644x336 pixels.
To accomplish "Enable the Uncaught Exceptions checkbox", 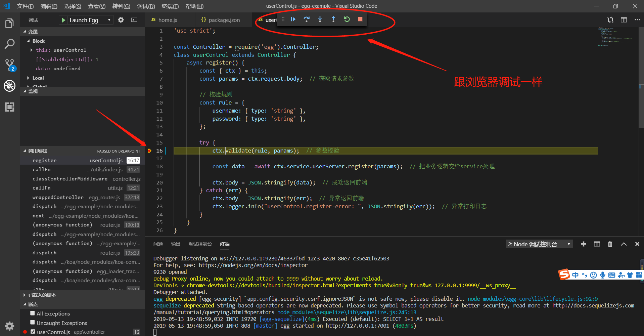I will pyautogui.click(x=33, y=322).
